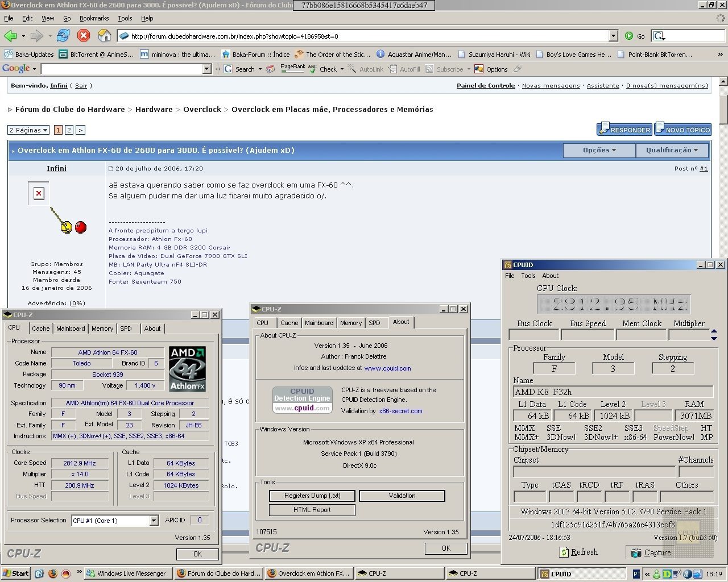Click the Validation button in CPU-Z
Image resolution: width=728 pixels, height=582 pixels.
click(x=402, y=496)
